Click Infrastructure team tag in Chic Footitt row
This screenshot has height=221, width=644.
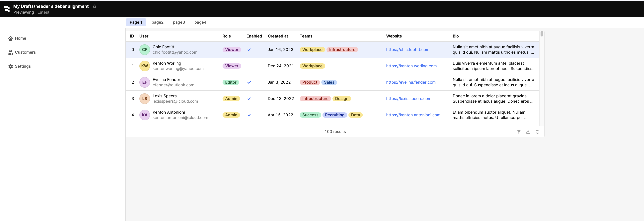(x=342, y=50)
